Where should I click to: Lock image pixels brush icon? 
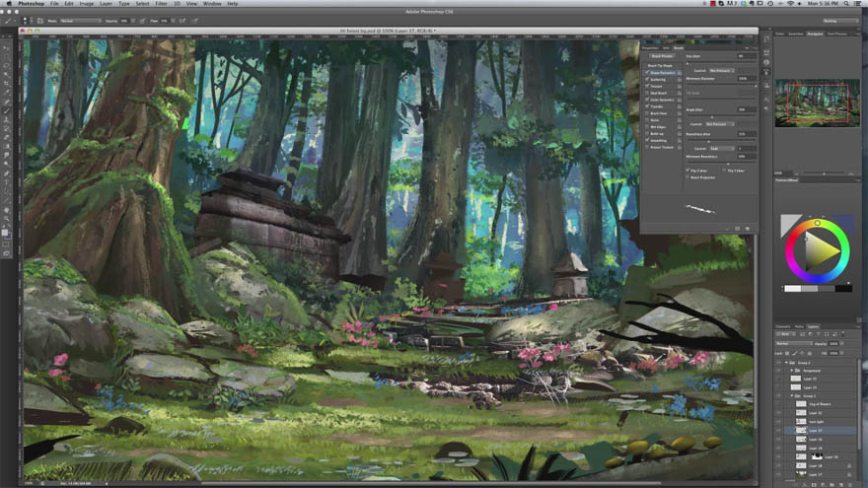pos(794,354)
